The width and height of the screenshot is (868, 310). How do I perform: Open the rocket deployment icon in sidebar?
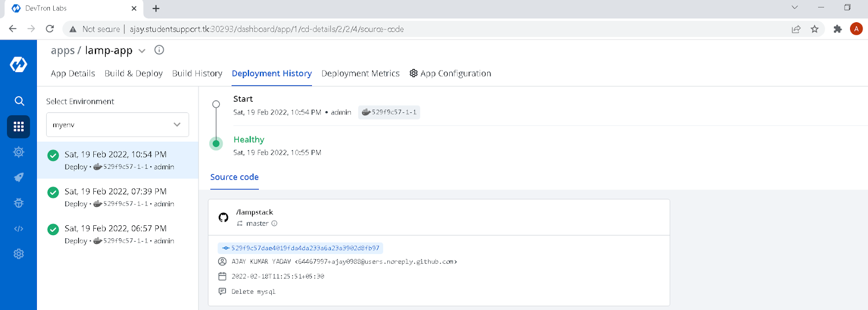(19, 178)
